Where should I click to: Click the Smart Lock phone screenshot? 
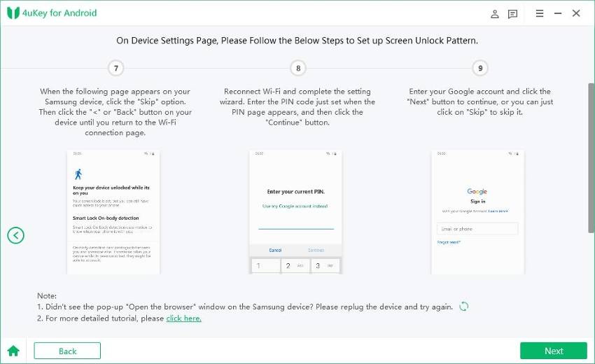tap(113, 211)
